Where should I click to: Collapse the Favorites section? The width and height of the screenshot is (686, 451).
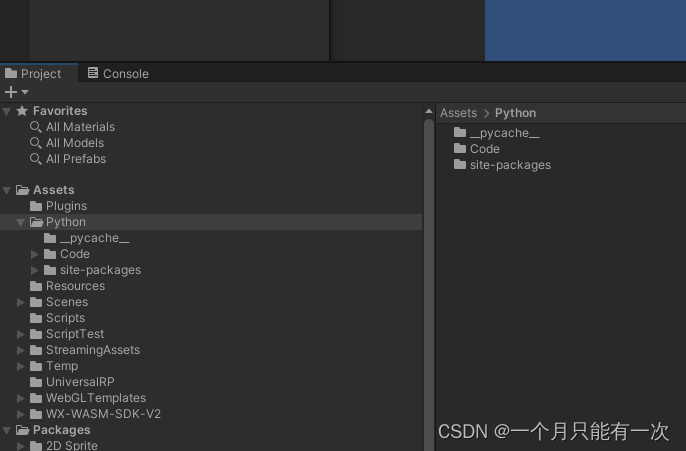(7, 112)
